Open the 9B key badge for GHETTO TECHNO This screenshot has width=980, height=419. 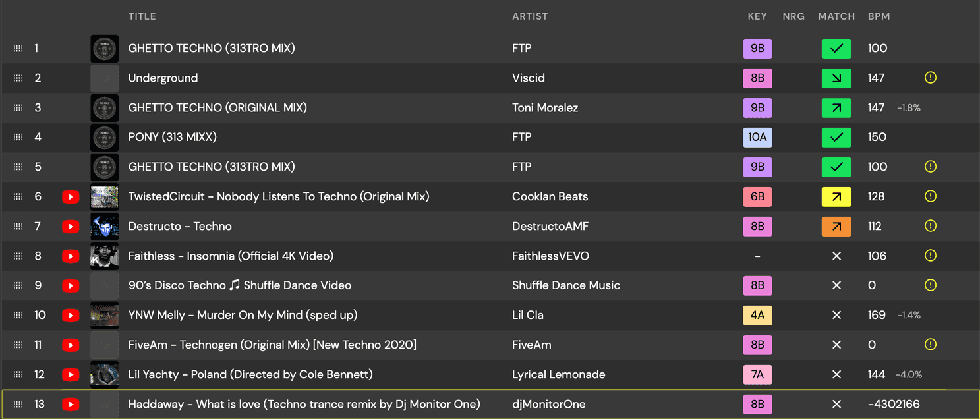click(x=757, y=48)
